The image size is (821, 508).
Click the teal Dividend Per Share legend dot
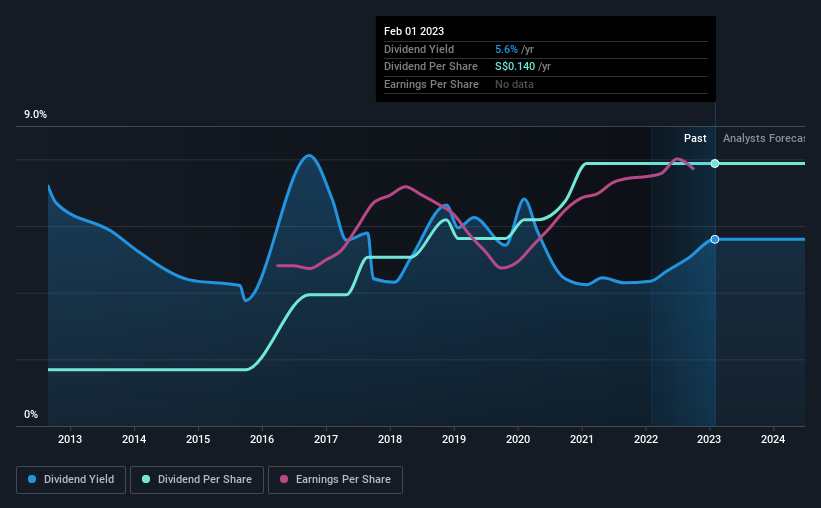point(146,479)
